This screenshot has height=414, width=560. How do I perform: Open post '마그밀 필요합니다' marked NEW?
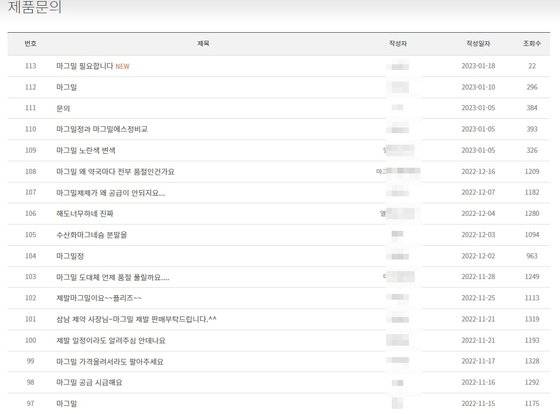click(x=85, y=66)
